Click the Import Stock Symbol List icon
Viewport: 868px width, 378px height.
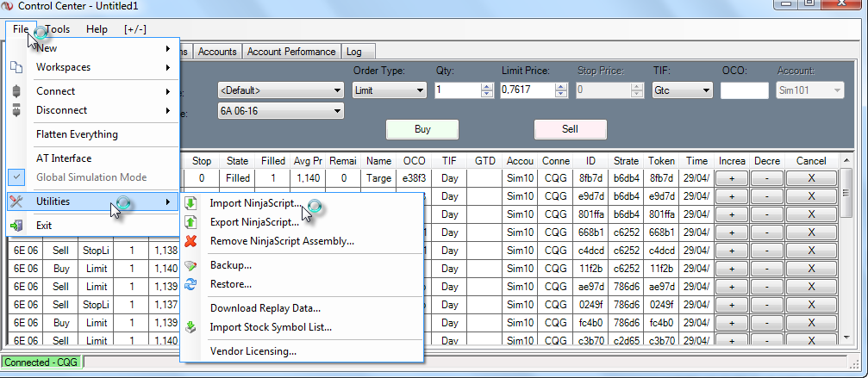click(x=190, y=327)
